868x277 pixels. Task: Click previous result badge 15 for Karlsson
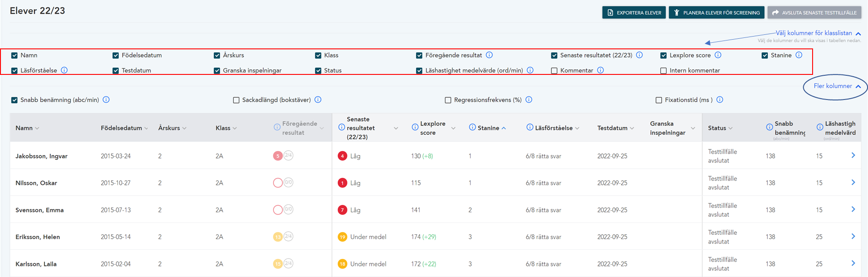pyautogui.click(x=277, y=264)
